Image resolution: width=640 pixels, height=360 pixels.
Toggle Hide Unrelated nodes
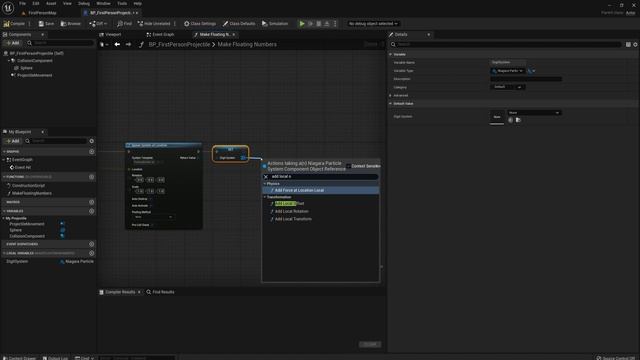click(x=154, y=24)
